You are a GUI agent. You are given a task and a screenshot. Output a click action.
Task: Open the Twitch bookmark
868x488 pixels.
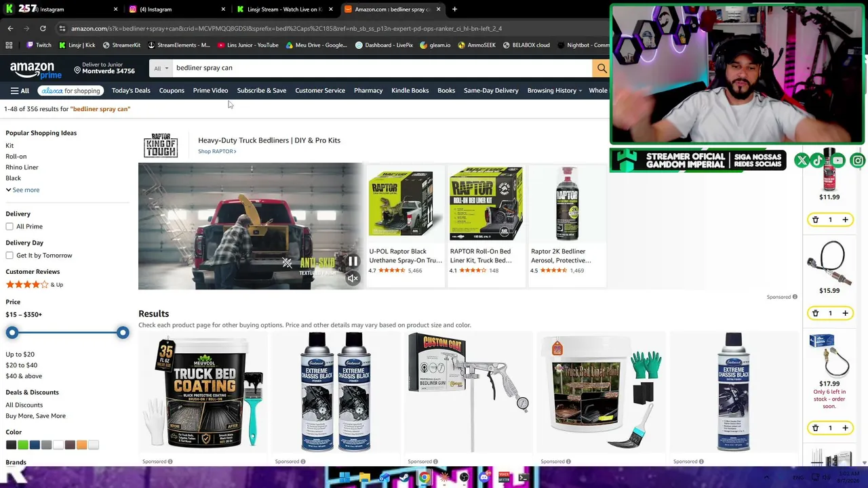[39, 45]
